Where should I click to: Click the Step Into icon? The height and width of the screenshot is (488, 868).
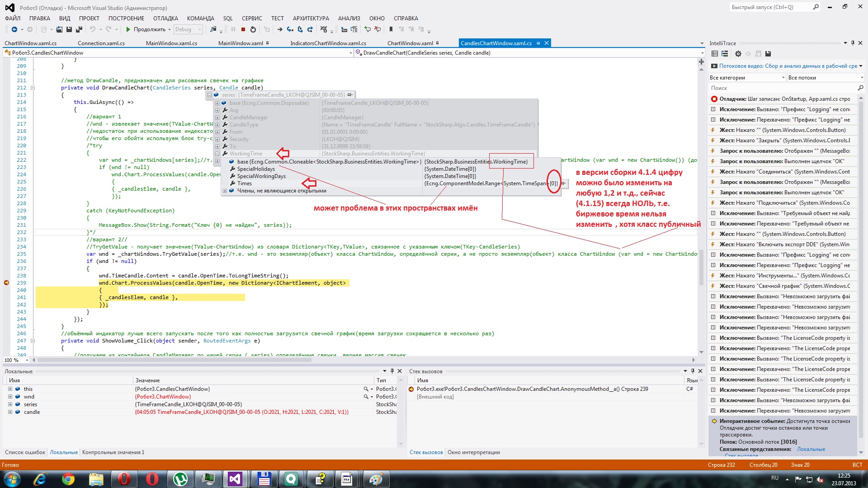(290, 29)
